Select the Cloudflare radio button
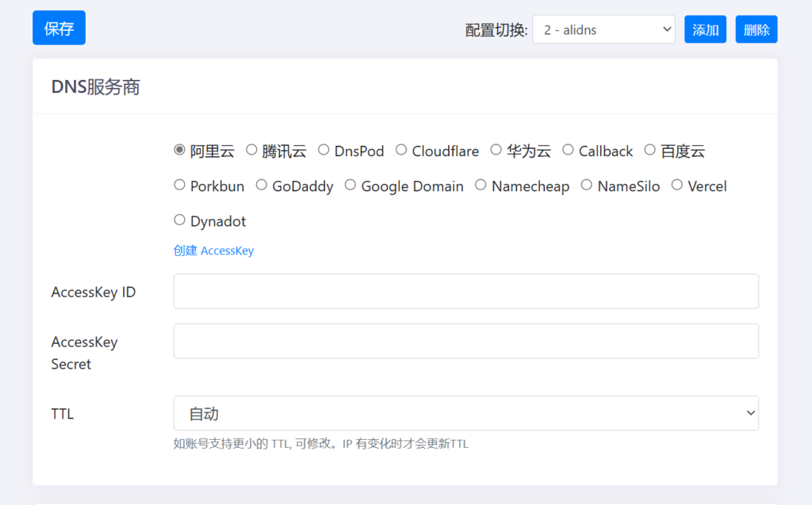 [x=401, y=150]
